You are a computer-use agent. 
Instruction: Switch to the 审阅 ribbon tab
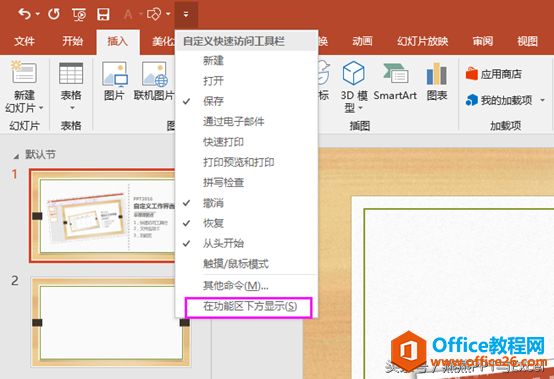click(x=483, y=41)
